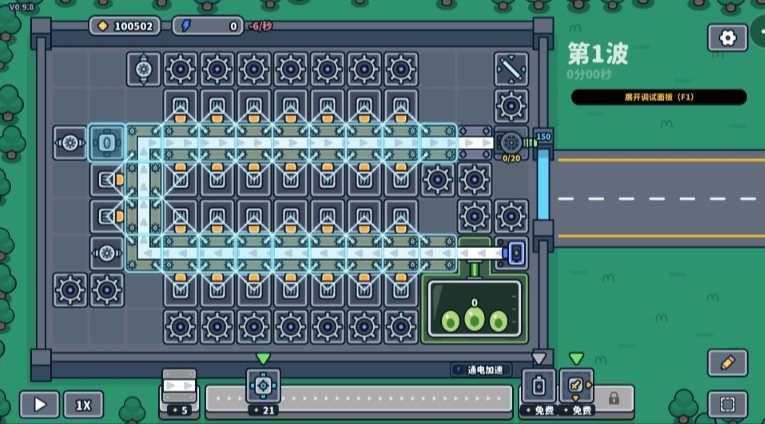Click the 通电加速 power boost label
Screen dimensions: 765x424
coord(481,370)
